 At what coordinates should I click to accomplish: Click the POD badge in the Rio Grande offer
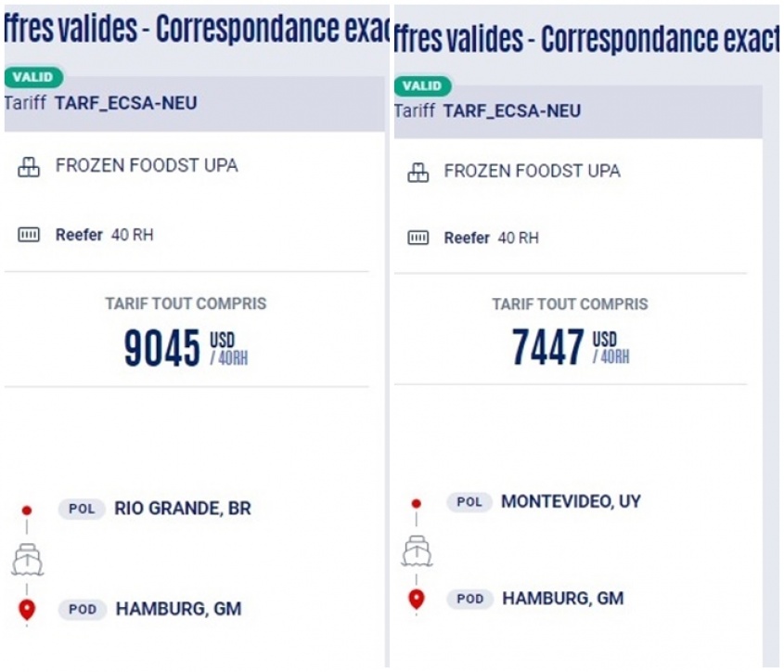[x=83, y=610]
